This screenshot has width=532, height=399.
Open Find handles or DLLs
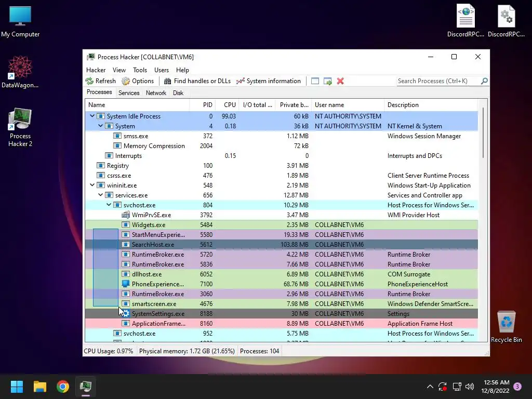pyautogui.click(x=197, y=81)
